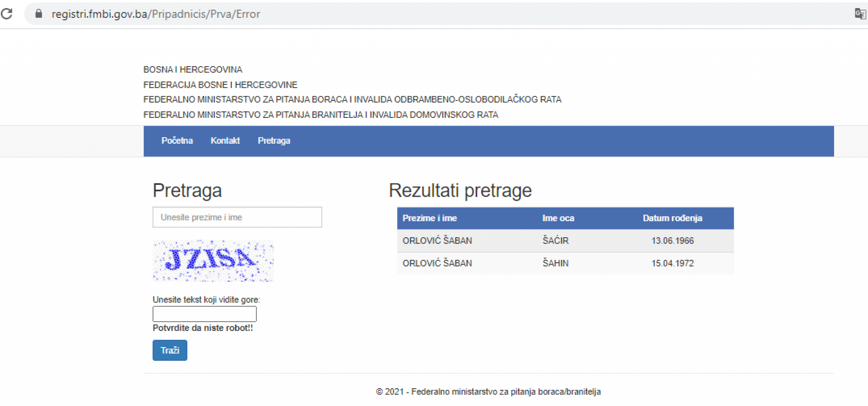The width and height of the screenshot is (868, 406).
Task: Click the Datum rođenja column header
Action: click(673, 218)
